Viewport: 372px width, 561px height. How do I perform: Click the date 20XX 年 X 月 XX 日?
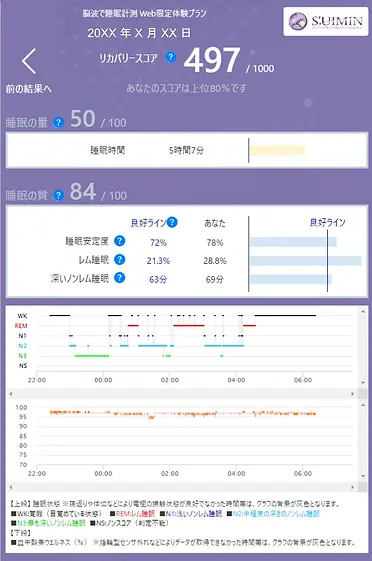[x=139, y=33]
